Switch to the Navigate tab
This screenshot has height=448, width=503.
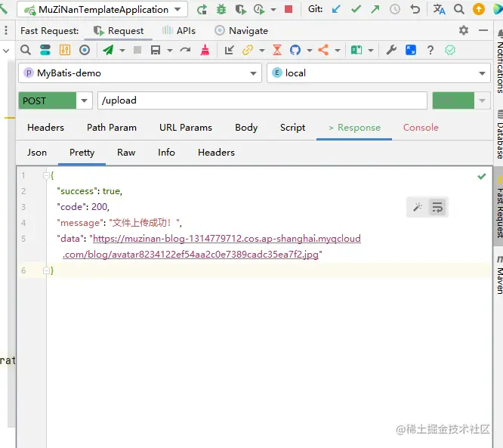click(x=241, y=31)
